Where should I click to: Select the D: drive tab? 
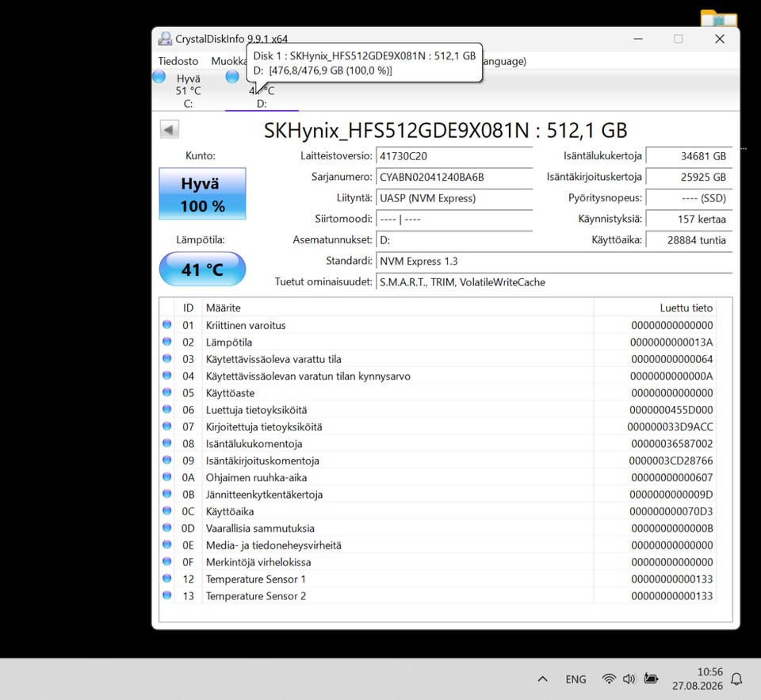(262, 97)
